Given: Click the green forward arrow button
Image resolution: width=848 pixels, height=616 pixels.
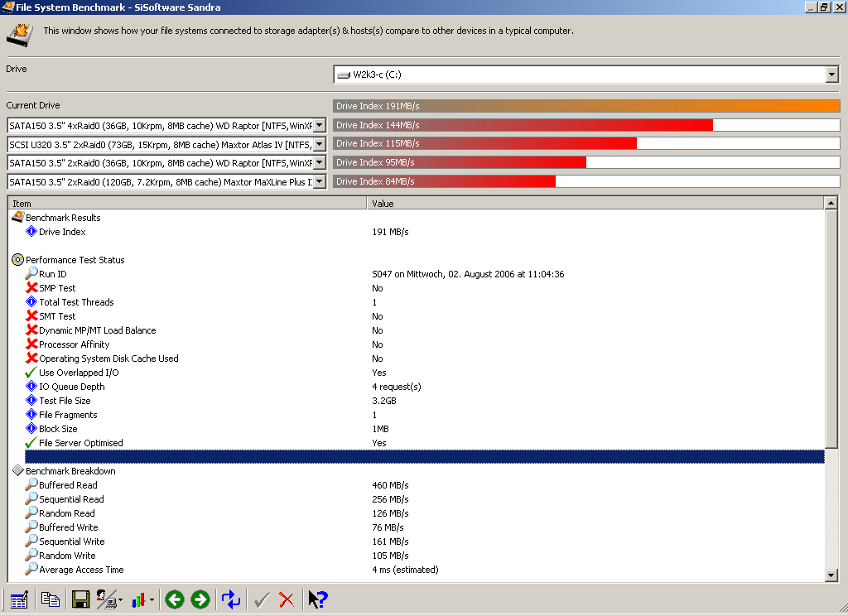Looking at the screenshot, I should tap(200, 599).
